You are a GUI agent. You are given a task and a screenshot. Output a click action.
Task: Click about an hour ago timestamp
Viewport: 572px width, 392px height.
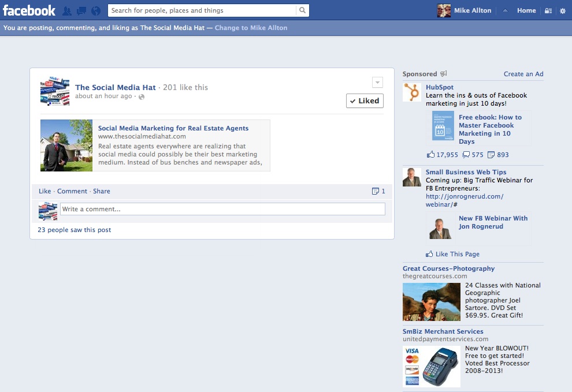click(103, 96)
